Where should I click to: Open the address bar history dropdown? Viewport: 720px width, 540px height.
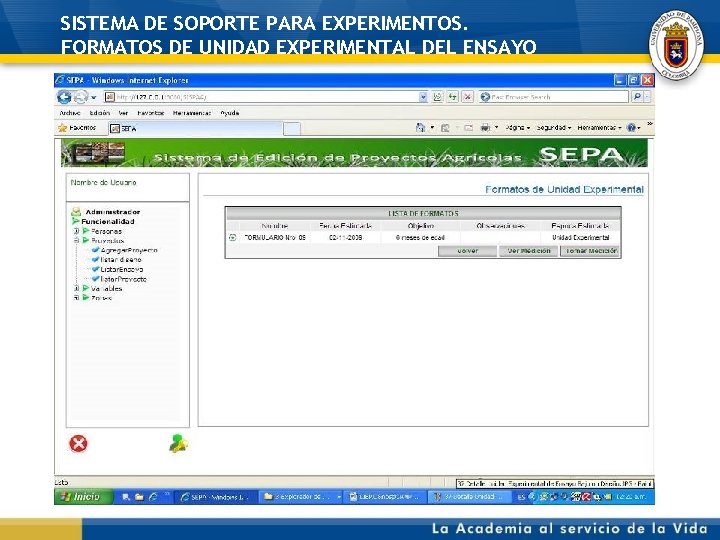click(x=423, y=97)
